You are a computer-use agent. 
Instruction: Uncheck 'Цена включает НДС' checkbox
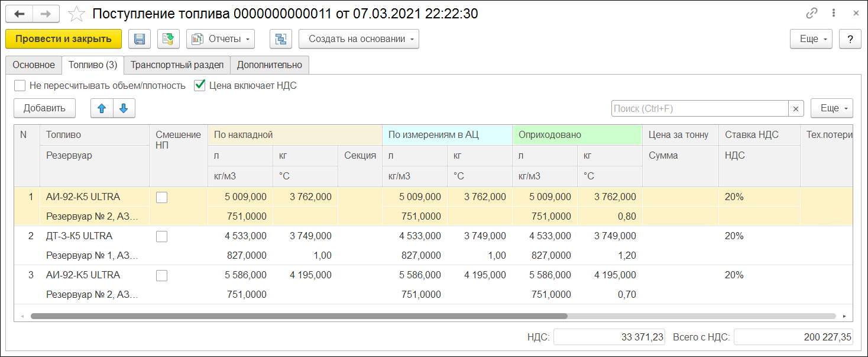[x=200, y=85]
